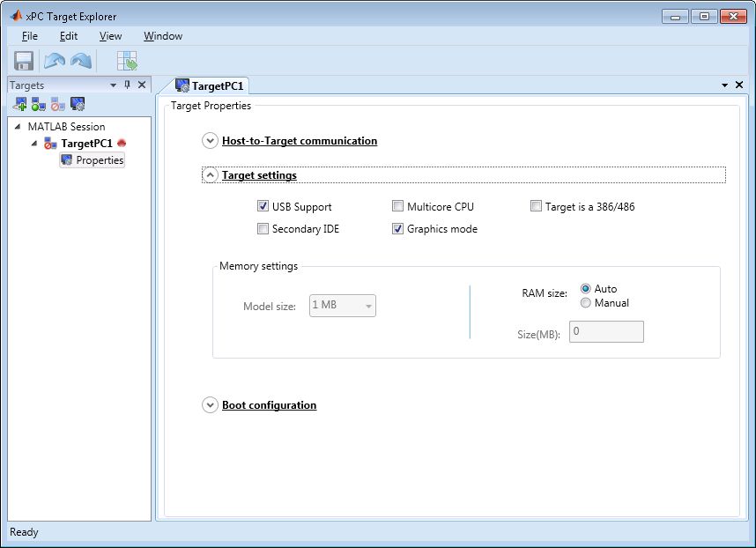Click the Memory settings group label

point(258,266)
